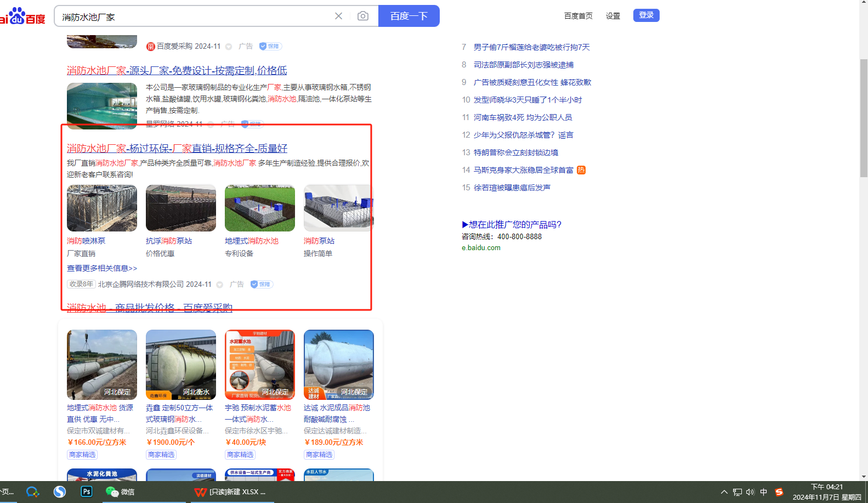Open the 地埋式消防水池 货源直供 product card image
This screenshot has height=503, width=868.
tap(102, 365)
